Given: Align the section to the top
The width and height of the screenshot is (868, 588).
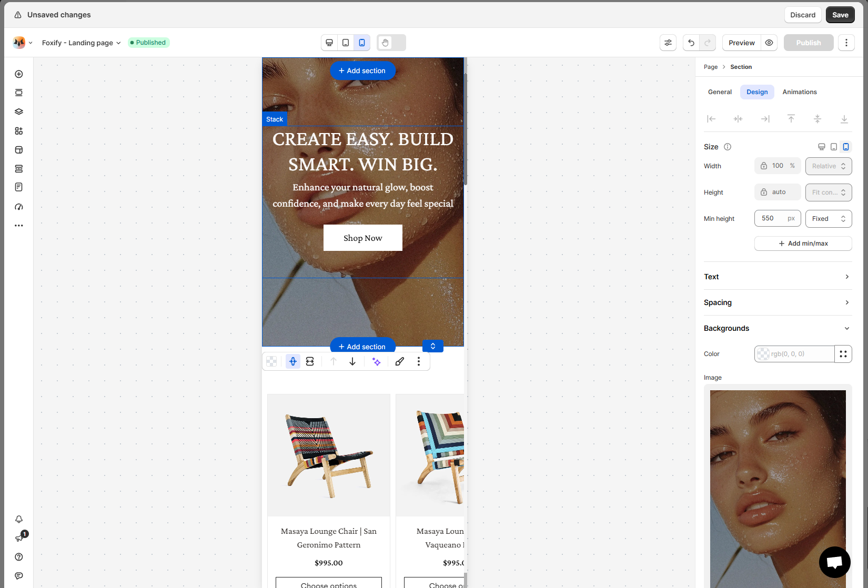Looking at the screenshot, I should point(791,119).
